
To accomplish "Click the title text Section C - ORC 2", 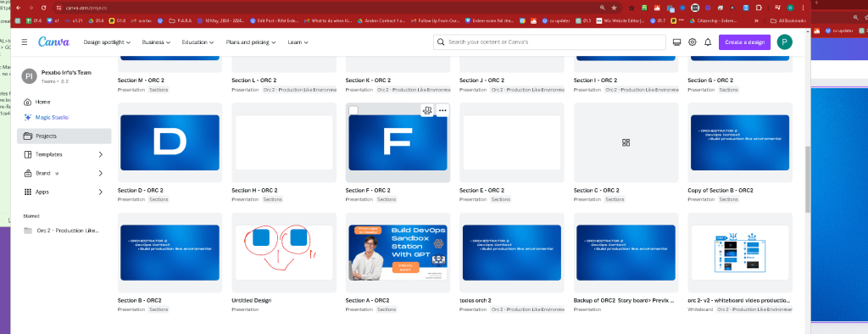I will (x=596, y=191).
